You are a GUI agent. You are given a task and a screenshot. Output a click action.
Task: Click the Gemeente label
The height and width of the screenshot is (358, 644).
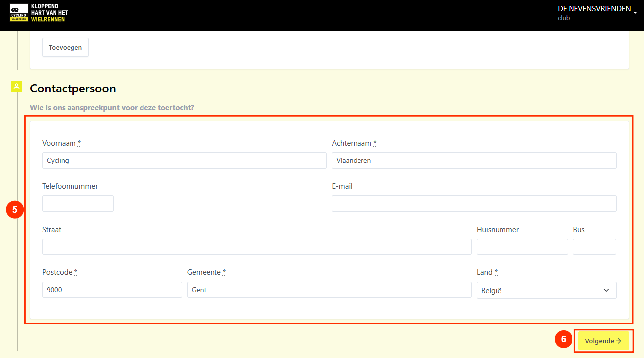pyautogui.click(x=207, y=272)
